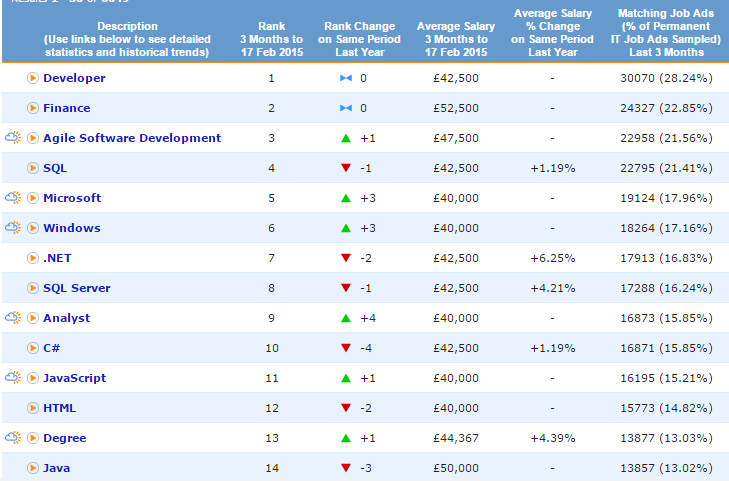Viewport: 729px width, 481px height.
Task: Go to the Java details link
Action: tap(56, 468)
